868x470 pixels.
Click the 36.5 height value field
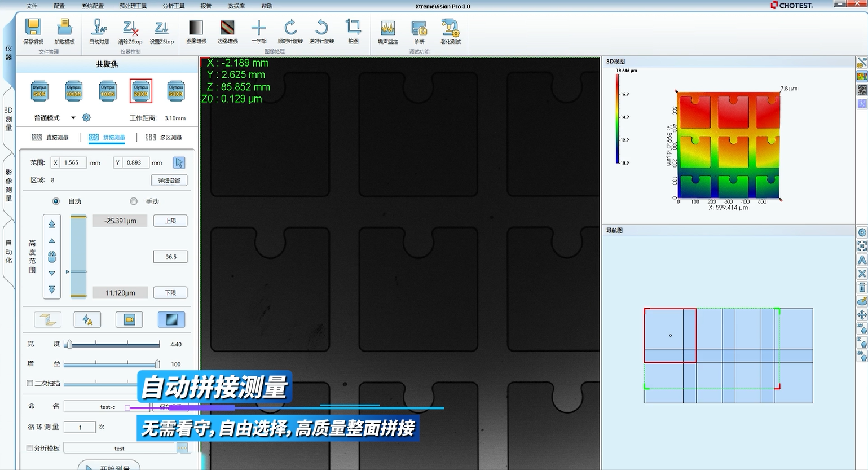170,257
